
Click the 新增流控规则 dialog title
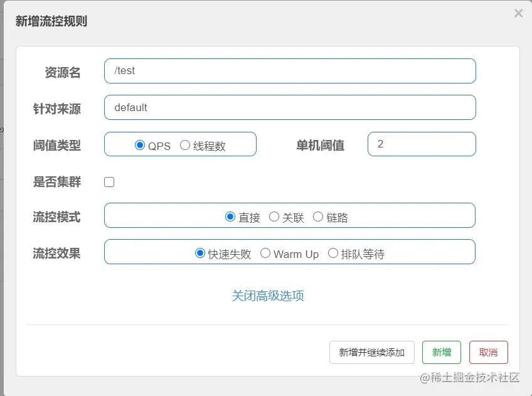point(51,21)
